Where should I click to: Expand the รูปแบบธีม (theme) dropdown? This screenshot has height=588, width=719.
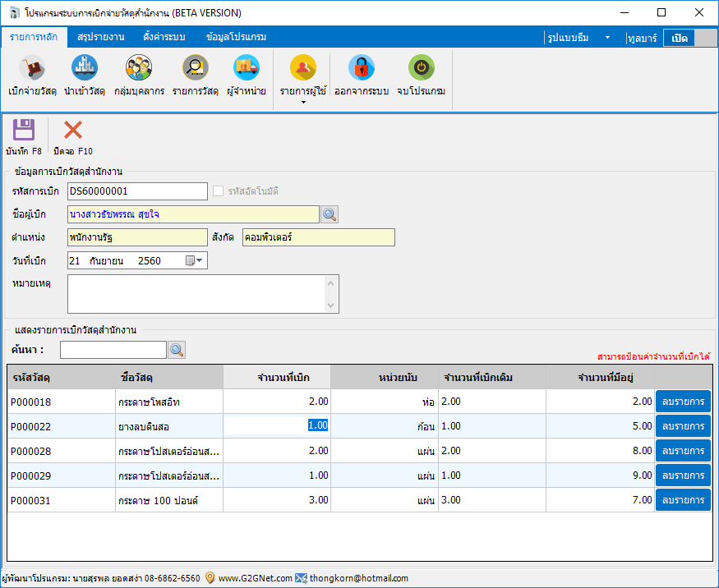[607, 38]
